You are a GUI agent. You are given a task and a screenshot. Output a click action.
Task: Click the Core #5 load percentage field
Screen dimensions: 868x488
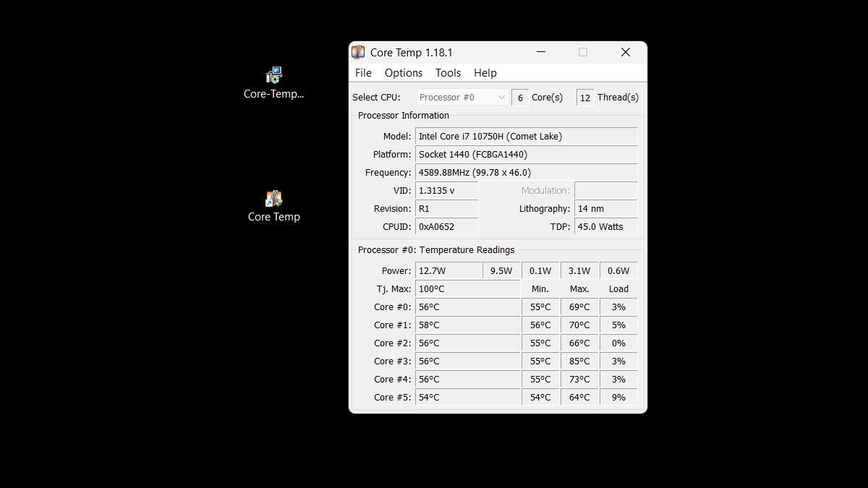pyautogui.click(x=618, y=397)
